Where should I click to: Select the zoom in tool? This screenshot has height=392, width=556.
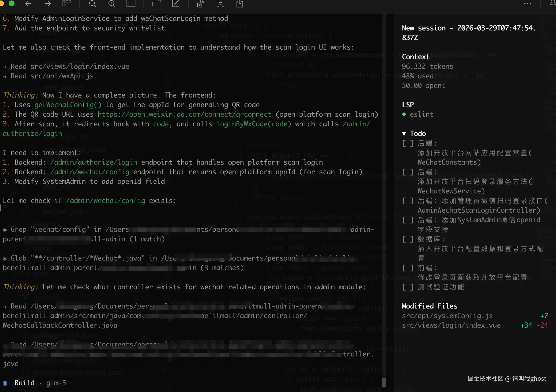tap(111, 4)
